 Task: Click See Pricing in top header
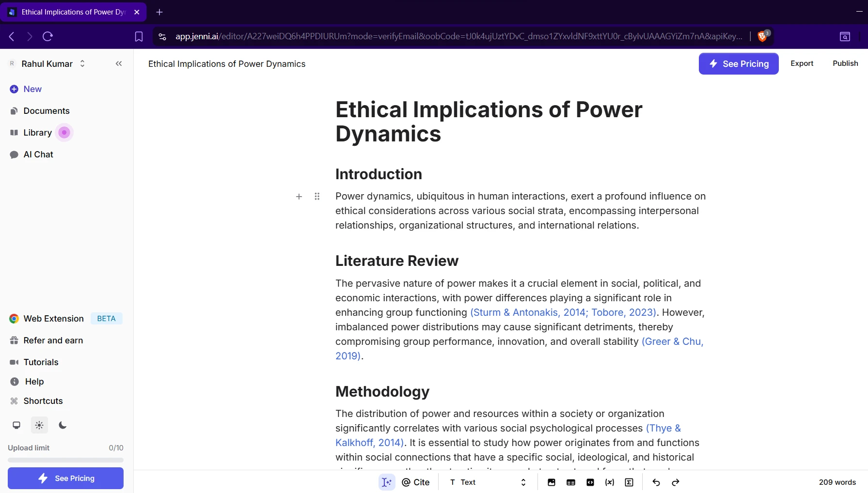pos(739,64)
